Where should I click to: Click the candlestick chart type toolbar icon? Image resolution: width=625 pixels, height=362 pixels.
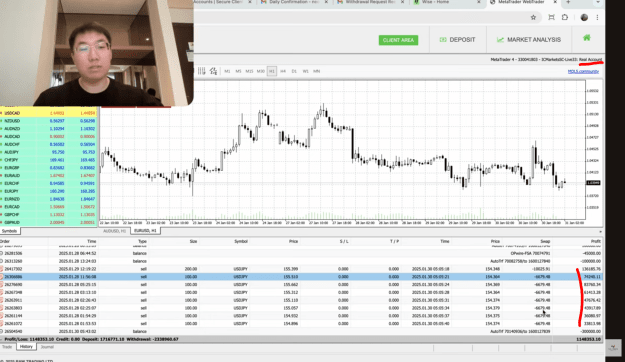point(213,71)
